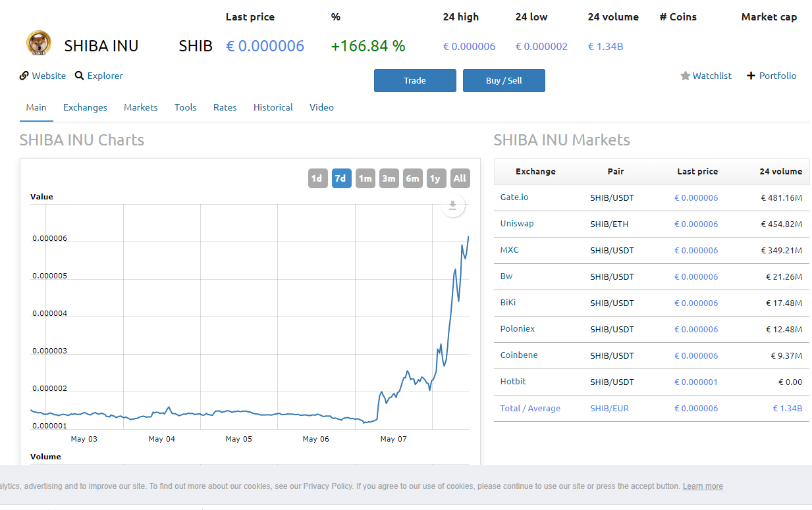Click Learn more in cookie banner
The image size is (812, 510).
(x=702, y=486)
